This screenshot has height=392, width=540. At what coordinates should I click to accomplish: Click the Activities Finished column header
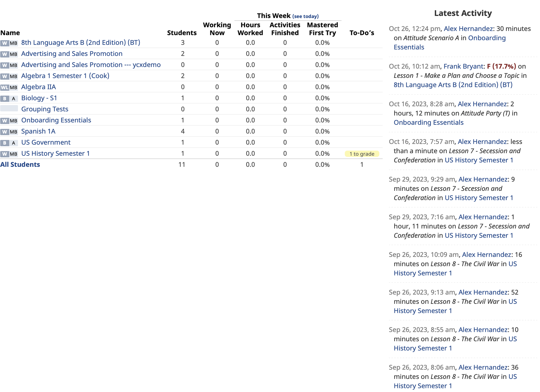[x=285, y=29]
